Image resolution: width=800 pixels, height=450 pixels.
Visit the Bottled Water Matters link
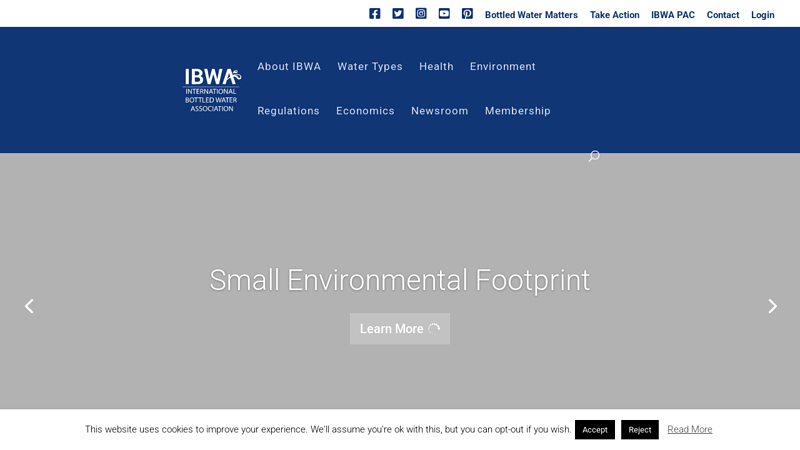point(531,15)
